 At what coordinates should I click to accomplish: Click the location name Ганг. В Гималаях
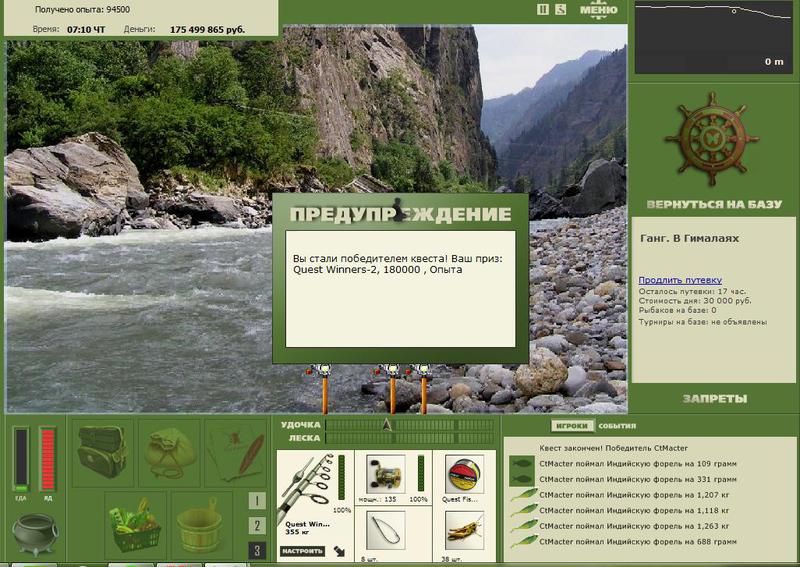point(689,238)
